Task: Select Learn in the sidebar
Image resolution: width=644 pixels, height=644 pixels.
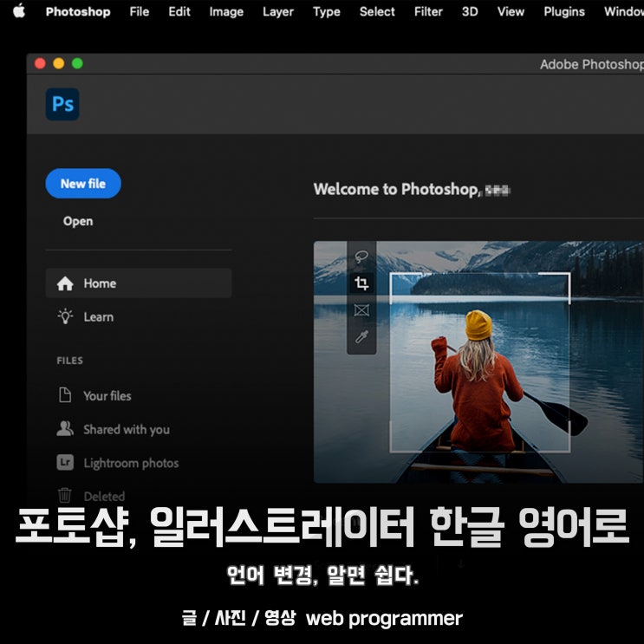Action: 139,317
